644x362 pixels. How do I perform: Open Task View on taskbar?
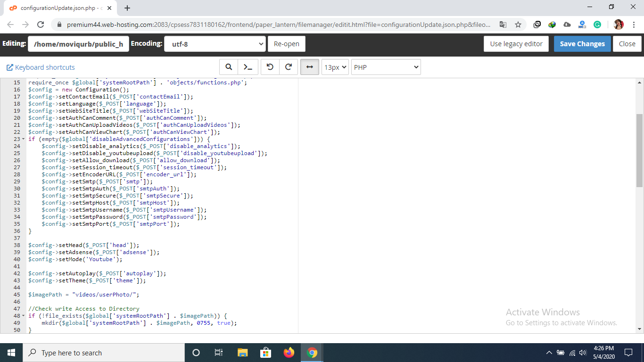(219, 353)
